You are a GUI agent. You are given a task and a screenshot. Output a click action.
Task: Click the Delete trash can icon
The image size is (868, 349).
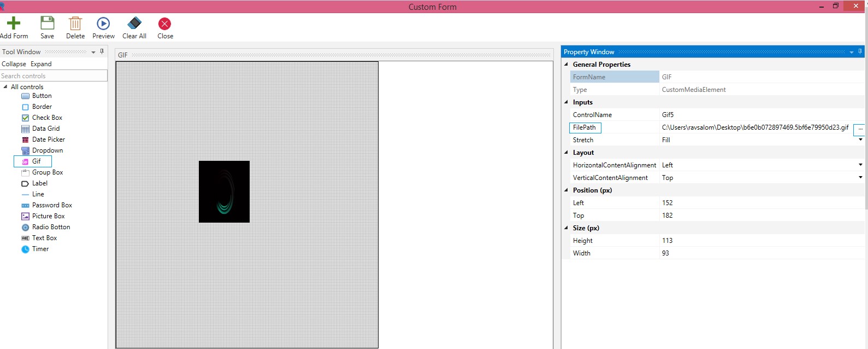point(75,24)
